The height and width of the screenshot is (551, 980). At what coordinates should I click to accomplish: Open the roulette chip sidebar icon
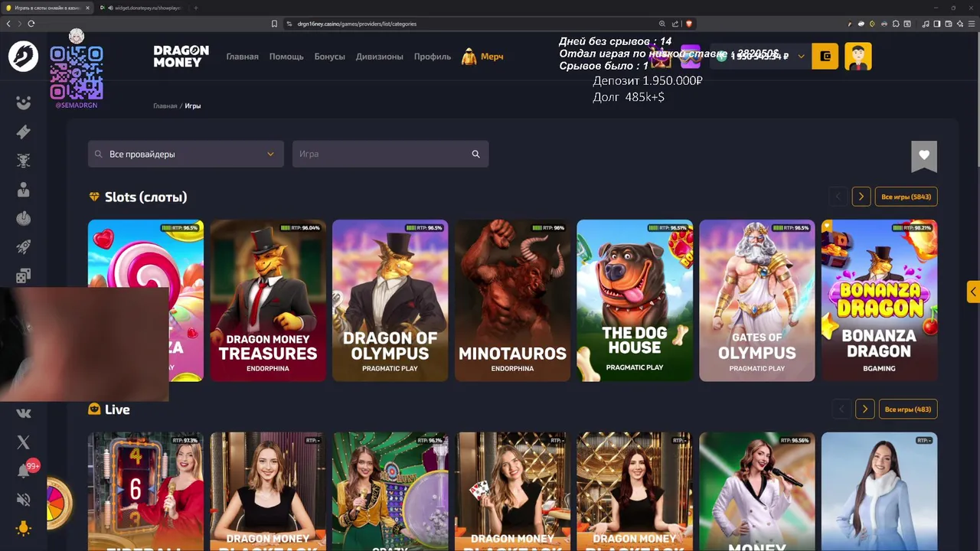point(24,218)
